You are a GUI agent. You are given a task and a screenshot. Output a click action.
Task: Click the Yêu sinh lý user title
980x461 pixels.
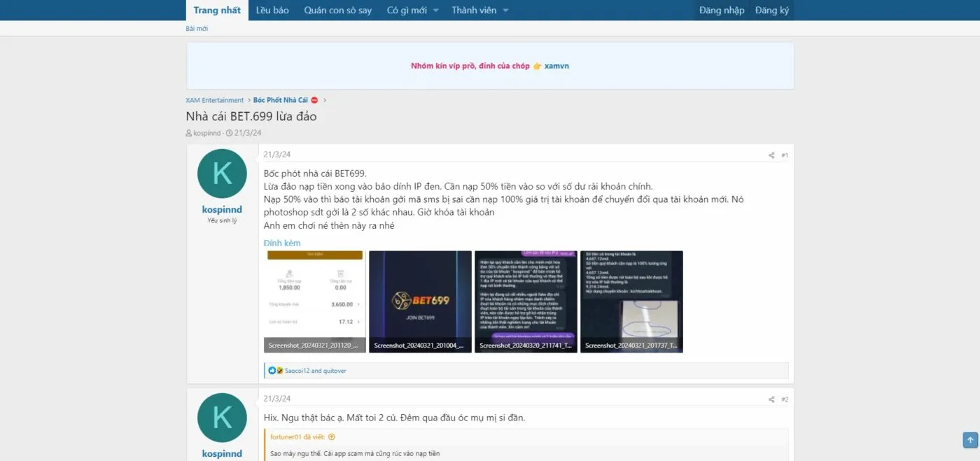pos(222,220)
